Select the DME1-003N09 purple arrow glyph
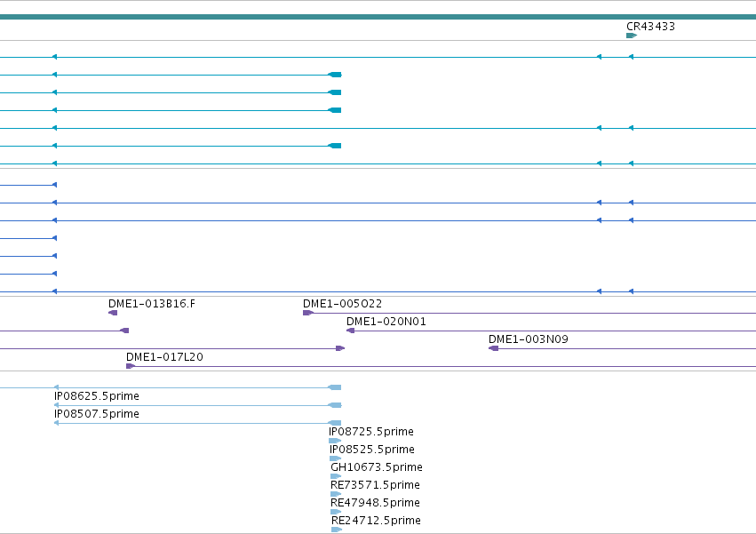 click(x=493, y=348)
